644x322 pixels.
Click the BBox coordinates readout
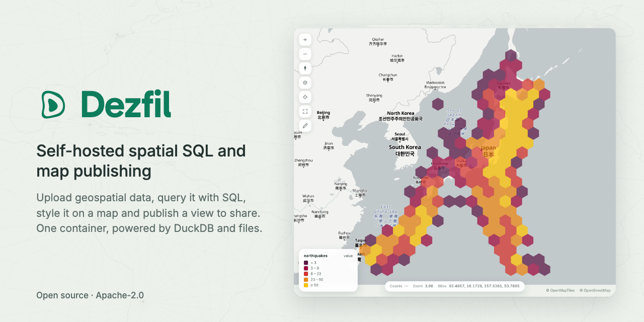click(x=478, y=286)
